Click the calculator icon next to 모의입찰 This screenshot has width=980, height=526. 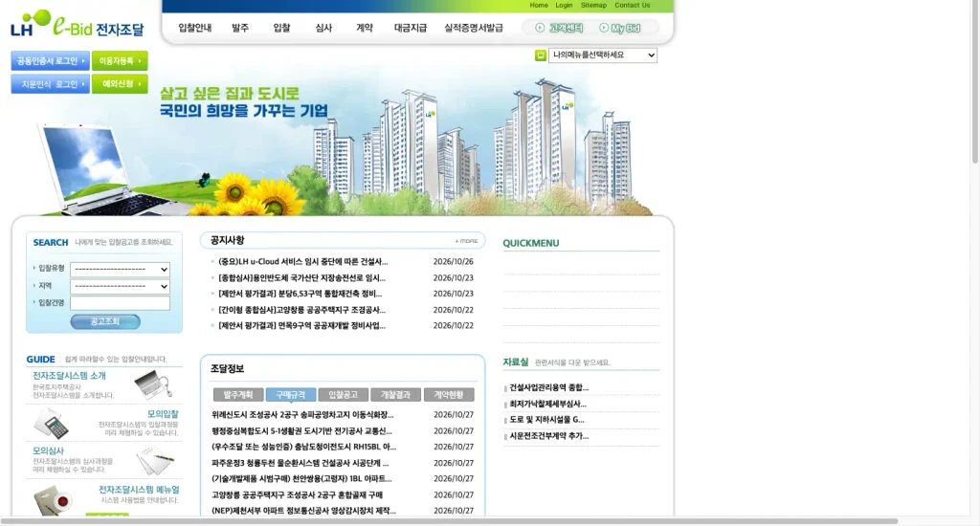pos(52,424)
